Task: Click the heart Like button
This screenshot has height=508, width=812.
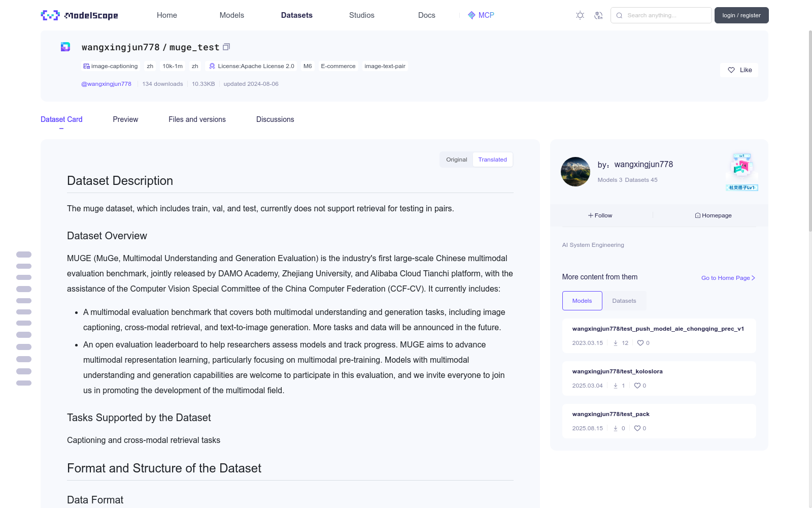Action: (739, 70)
